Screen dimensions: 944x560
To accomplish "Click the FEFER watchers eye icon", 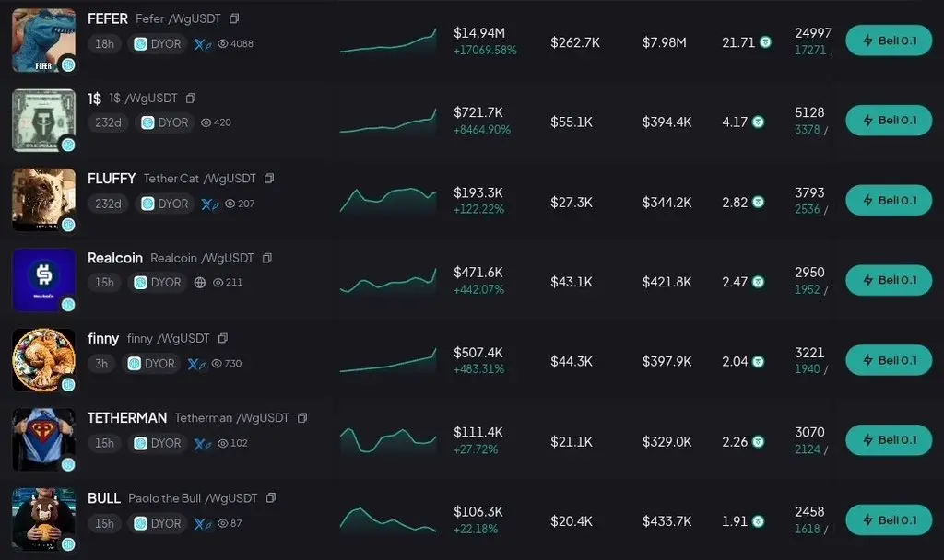I will (223, 44).
